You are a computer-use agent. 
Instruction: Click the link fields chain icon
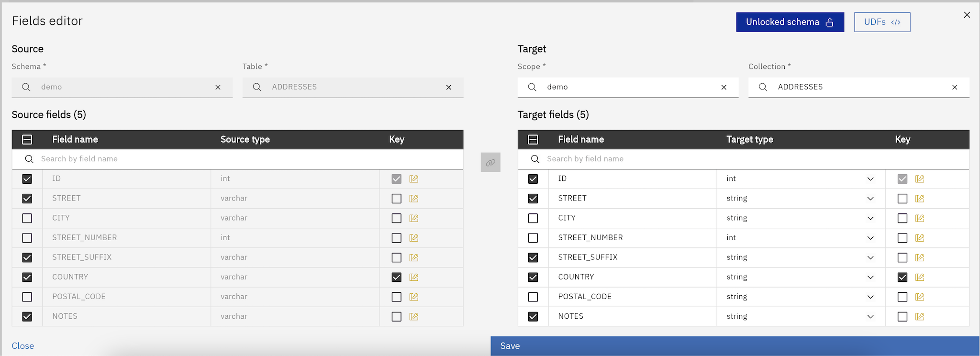click(490, 163)
